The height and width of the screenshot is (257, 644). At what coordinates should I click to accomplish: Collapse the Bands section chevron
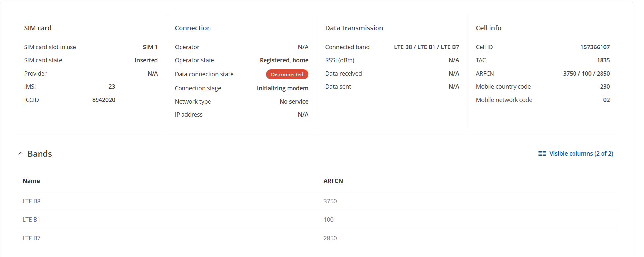21,154
